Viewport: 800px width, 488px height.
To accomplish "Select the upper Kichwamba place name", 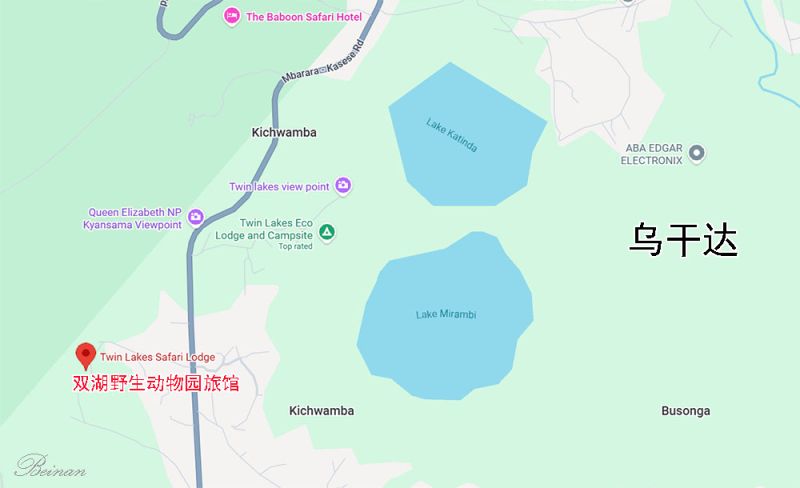I will pos(284,132).
